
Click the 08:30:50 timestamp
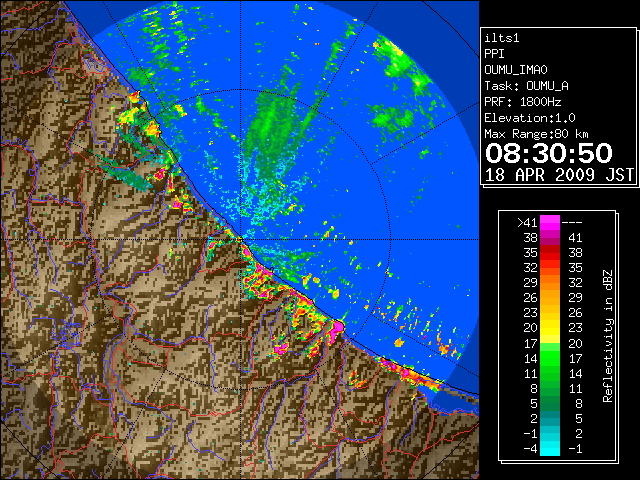[x=549, y=153]
